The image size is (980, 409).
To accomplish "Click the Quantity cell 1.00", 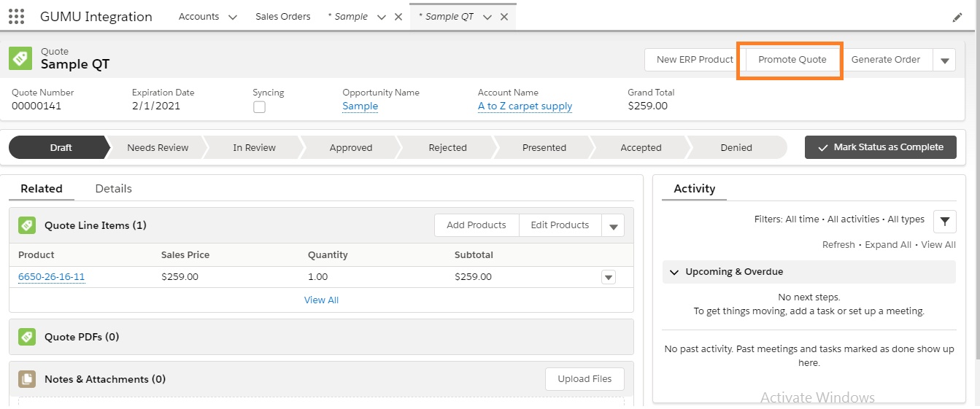I will coord(317,277).
